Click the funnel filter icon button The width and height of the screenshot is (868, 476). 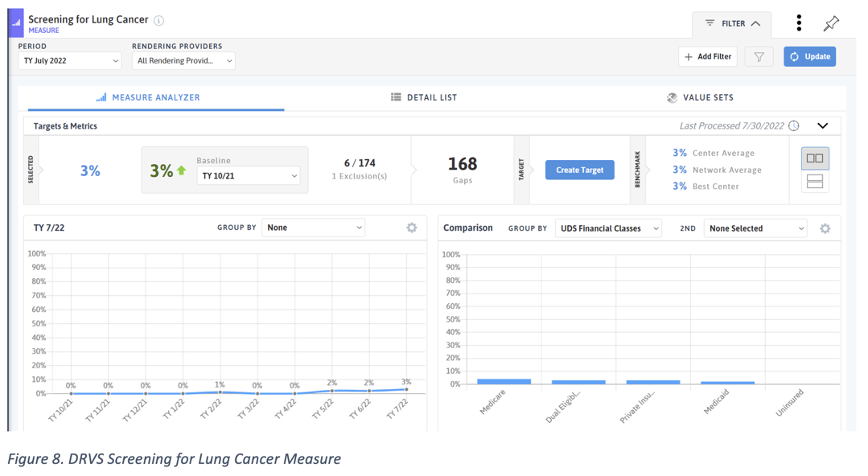coord(759,56)
